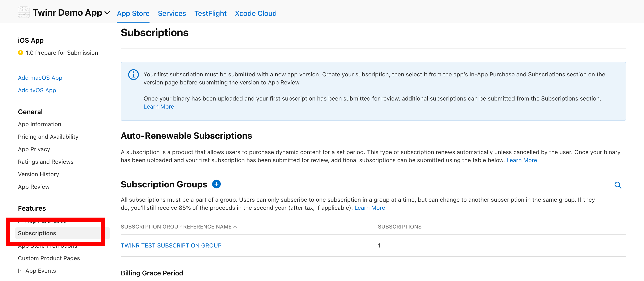
Task: Open App Information in sidebar
Action: pyautogui.click(x=40, y=124)
